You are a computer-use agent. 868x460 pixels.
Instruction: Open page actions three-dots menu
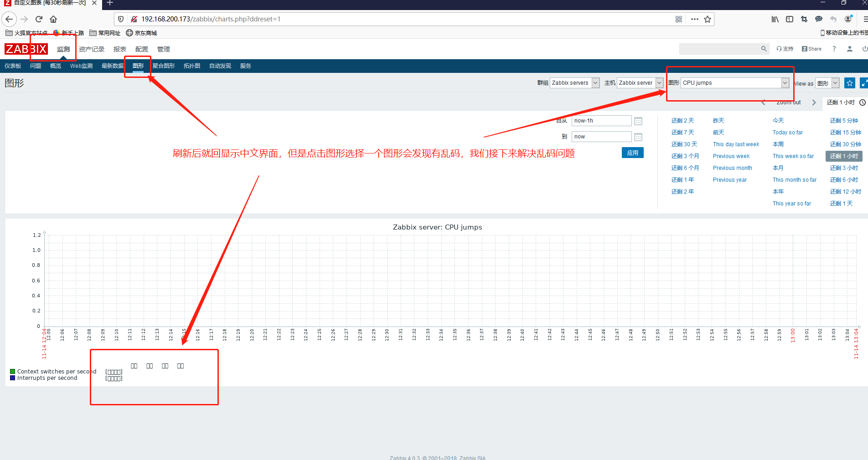pos(694,19)
